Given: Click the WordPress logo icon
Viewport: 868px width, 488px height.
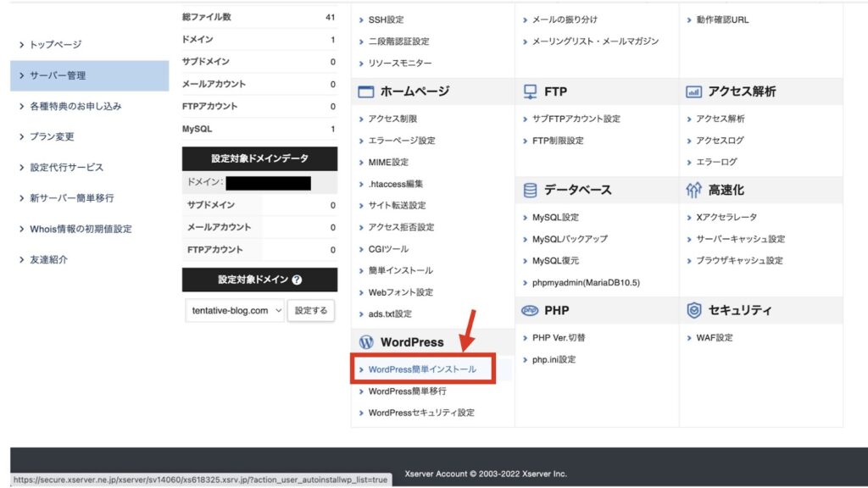Looking at the screenshot, I should coord(366,342).
